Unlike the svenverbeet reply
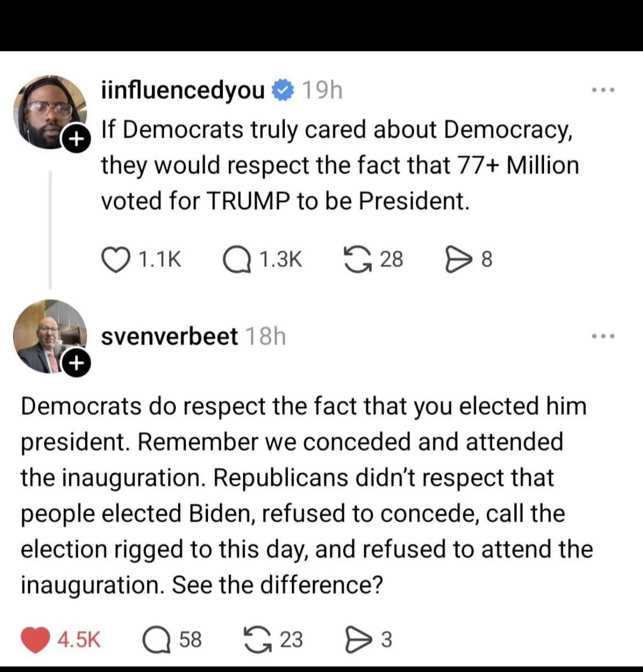The height and width of the screenshot is (672, 643). 35,640
